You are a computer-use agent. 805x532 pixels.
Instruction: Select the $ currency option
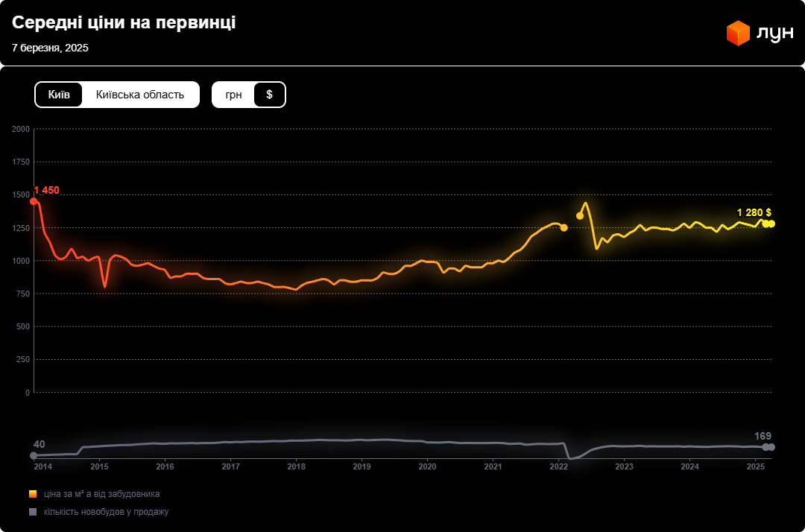pyautogui.click(x=269, y=95)
